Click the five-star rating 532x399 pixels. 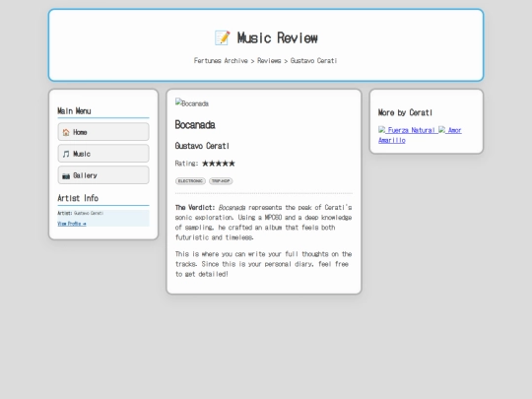(x=219, y=164)
